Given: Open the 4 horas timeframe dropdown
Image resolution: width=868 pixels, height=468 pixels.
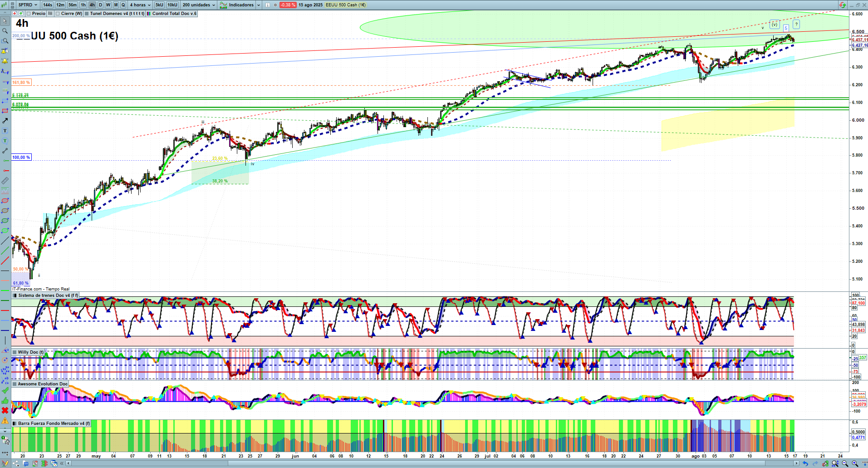Looking at the screenshot, I should click(x=140, y=5).
